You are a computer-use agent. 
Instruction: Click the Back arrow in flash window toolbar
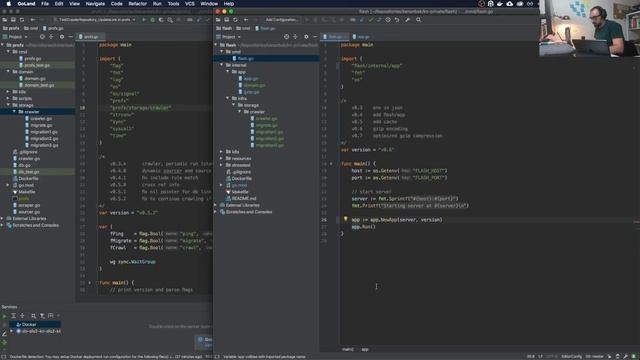(246, 20)
